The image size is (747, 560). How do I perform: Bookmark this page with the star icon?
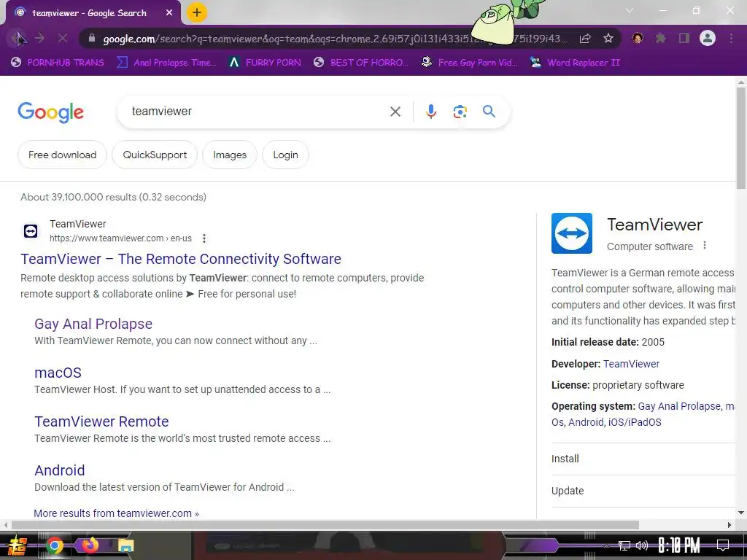(608, 39)
